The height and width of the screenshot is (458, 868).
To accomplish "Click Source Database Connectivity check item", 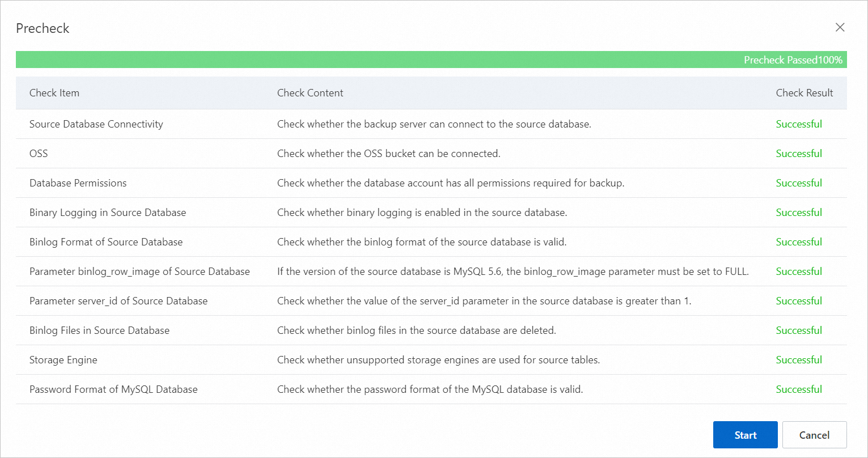I will click(96, 124).
